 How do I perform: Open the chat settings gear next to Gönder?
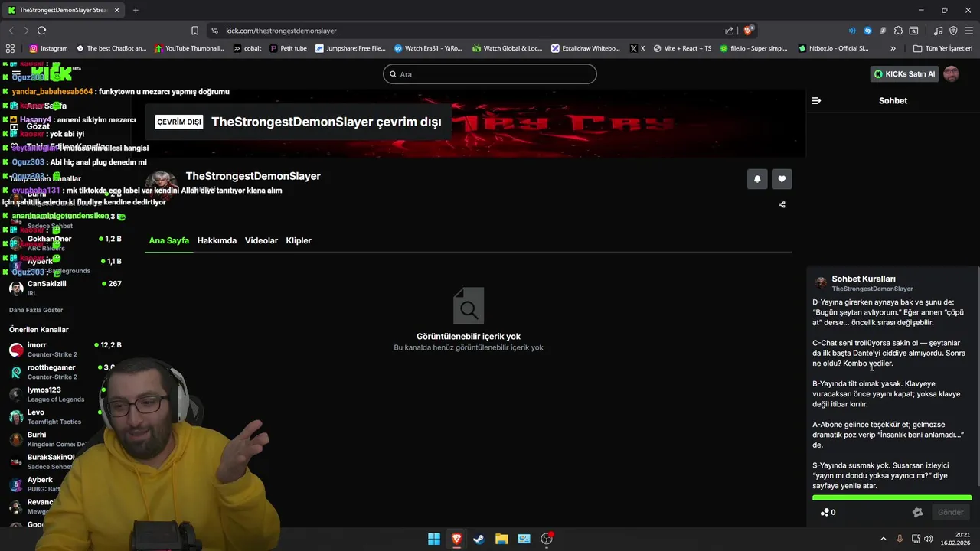coord(918,512)
